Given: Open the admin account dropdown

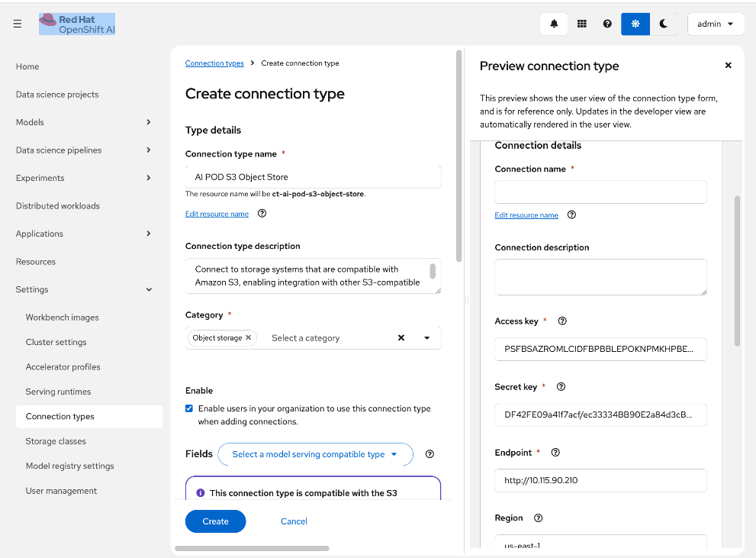Looking at the screenshot, I should (x=716, y=24).
